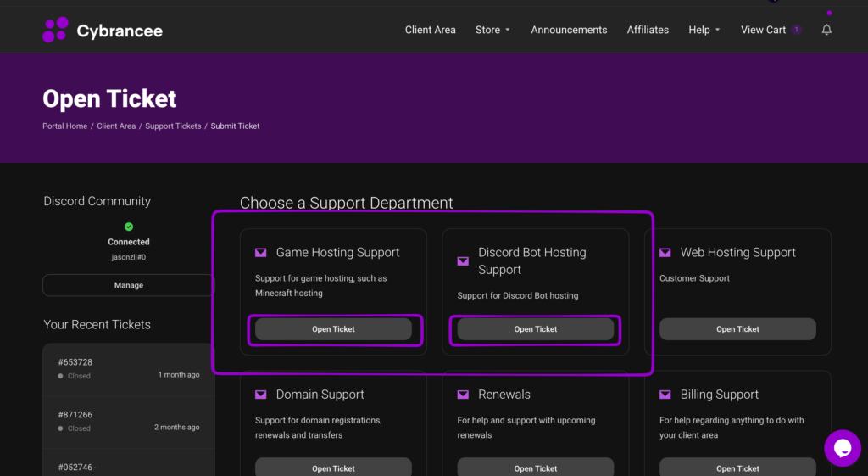
Task: Select the Web Hosting Support title
Action: click(x=738, y=253)
